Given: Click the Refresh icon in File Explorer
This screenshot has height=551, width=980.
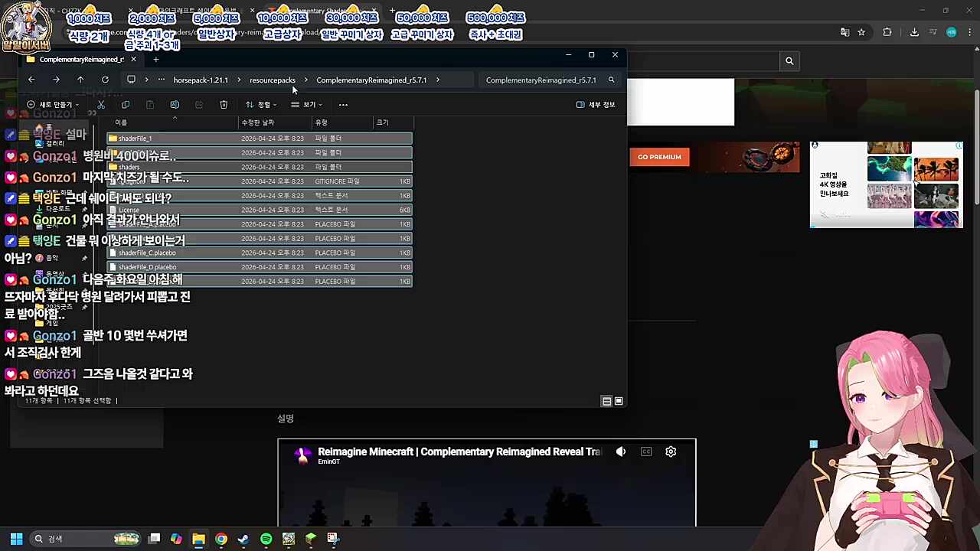Looking at the screenshot, I should pyautogui.click(x=105, y=80).
